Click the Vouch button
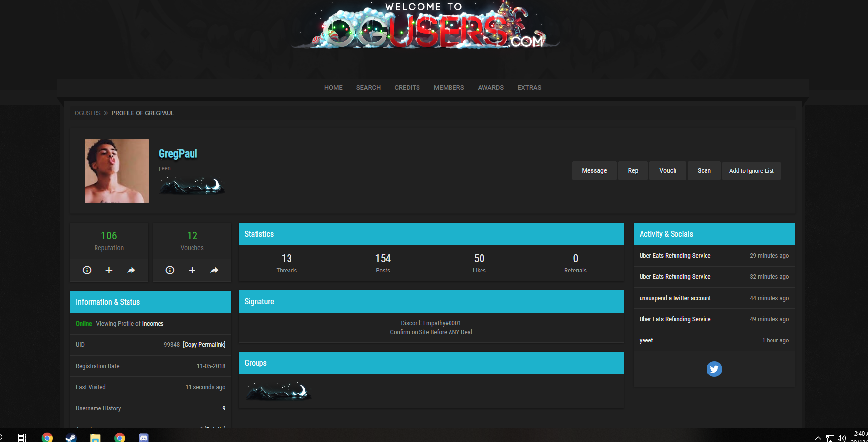868x442 pixels. (668, 171)
